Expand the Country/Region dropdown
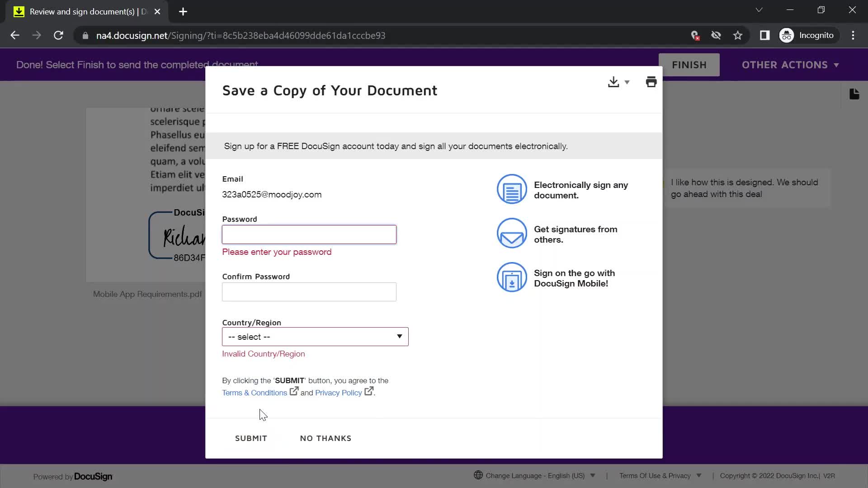 coord(316,337)
